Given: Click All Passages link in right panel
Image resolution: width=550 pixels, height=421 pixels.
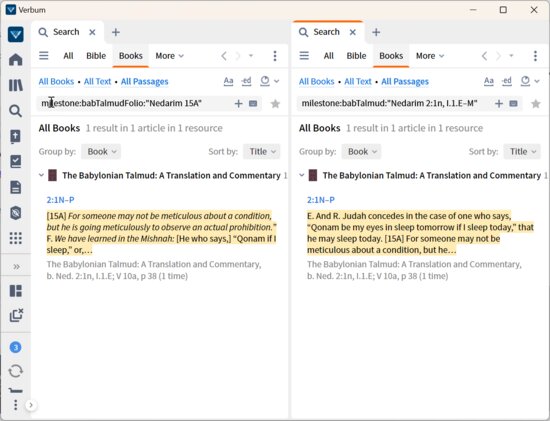Looking at the screenshot, I should pos(405,81).
